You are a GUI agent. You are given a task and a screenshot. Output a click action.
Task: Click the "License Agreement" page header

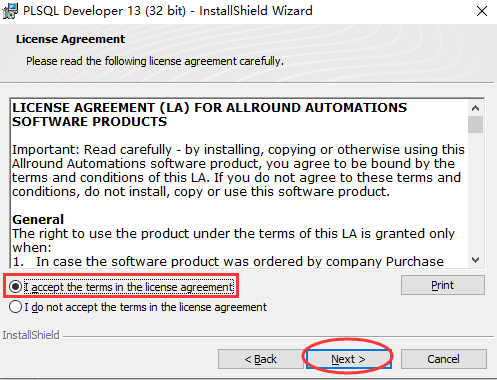click(70, 39)
